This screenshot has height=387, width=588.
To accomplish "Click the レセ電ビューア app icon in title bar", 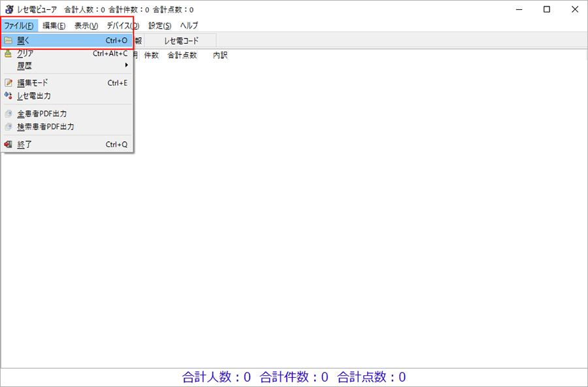I will [x=8, y=9].
